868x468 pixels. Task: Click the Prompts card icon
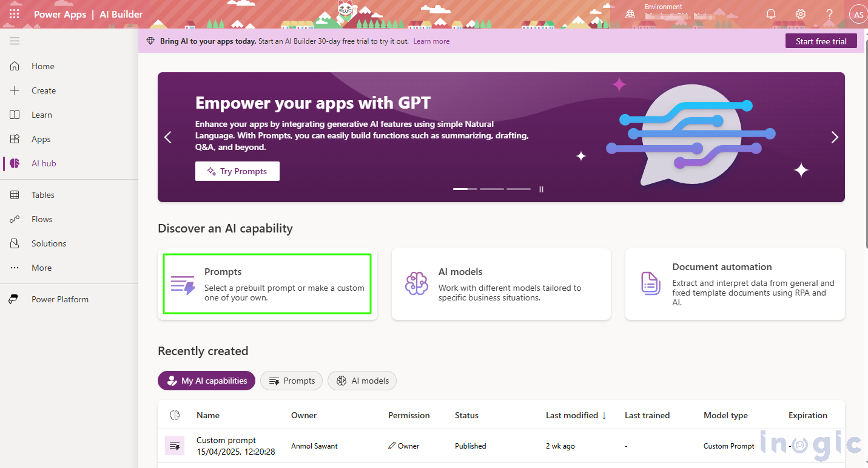click(183, 285)
